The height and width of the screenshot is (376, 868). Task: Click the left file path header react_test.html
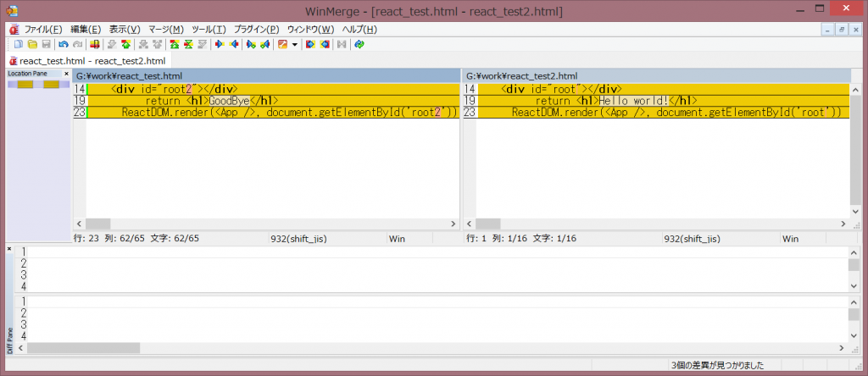[266, 75]
